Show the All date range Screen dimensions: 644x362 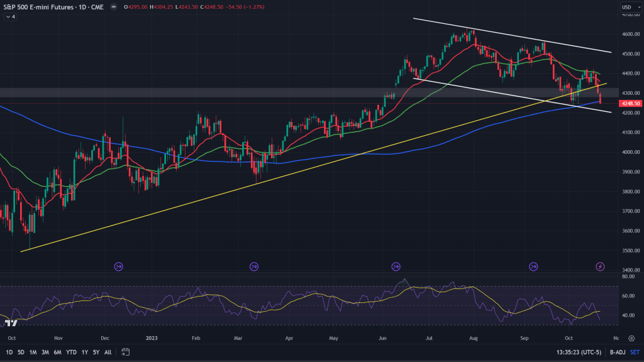coord(108,352)
